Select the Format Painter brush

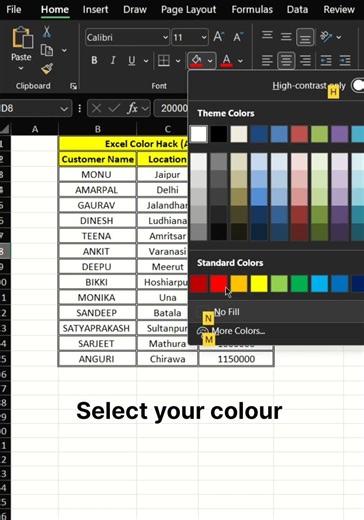coord(47,69)
